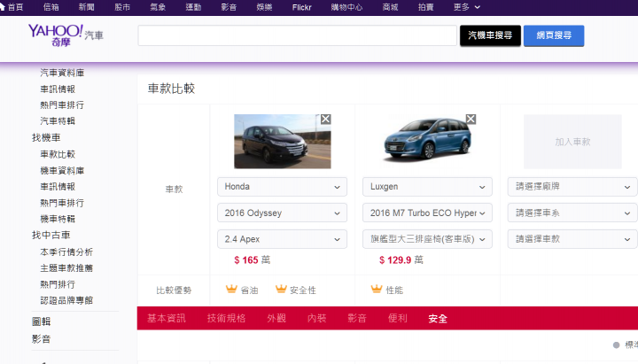The image size is (638, 364).
Task: Open the 請選擇車系 dropdown
Action: pos(572,213)
